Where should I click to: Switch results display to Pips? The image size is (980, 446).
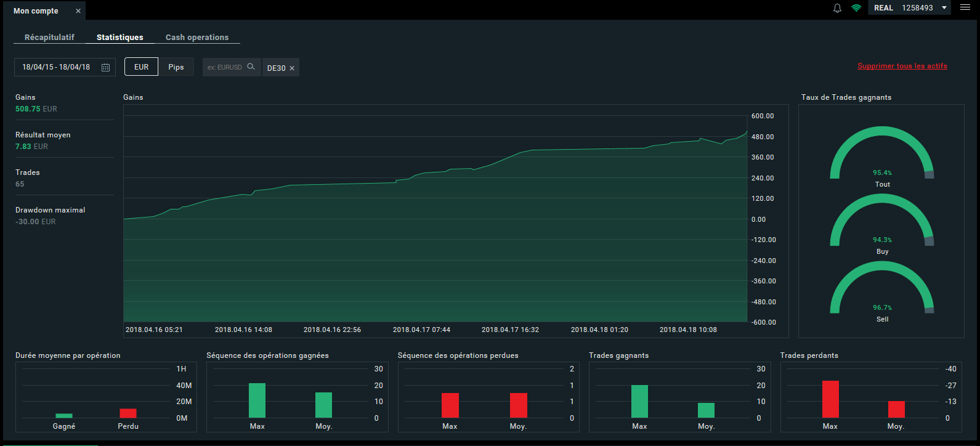tap(176, 67)
